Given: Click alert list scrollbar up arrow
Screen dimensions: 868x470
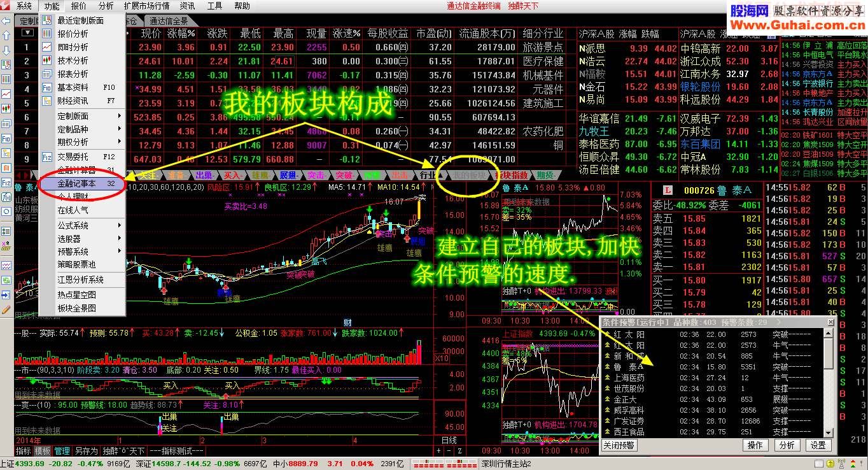Looking at the screenshot, I should (828, 333).
